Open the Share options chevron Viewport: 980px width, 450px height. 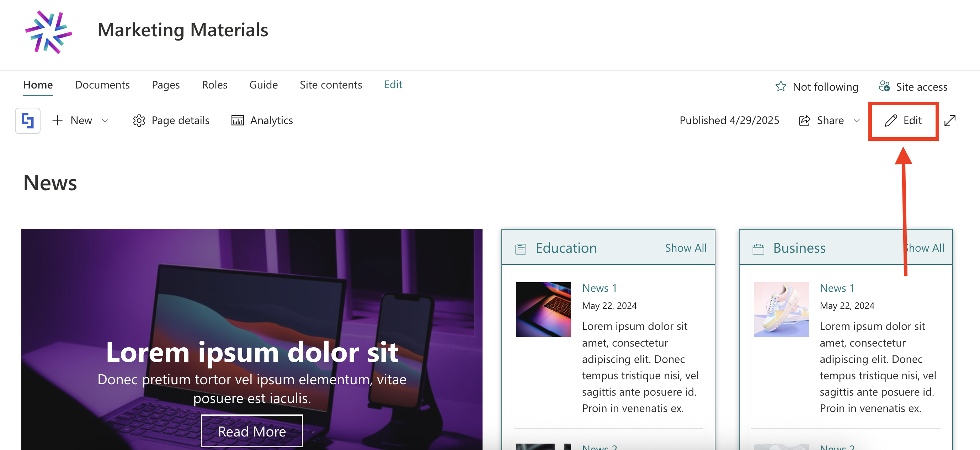click(x=856, y=120)
